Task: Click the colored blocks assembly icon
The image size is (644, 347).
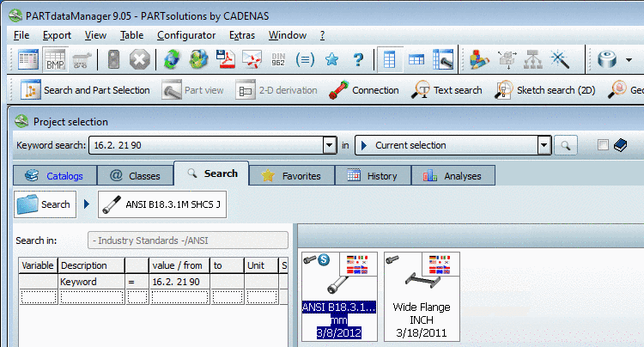Action: [479, 60]
